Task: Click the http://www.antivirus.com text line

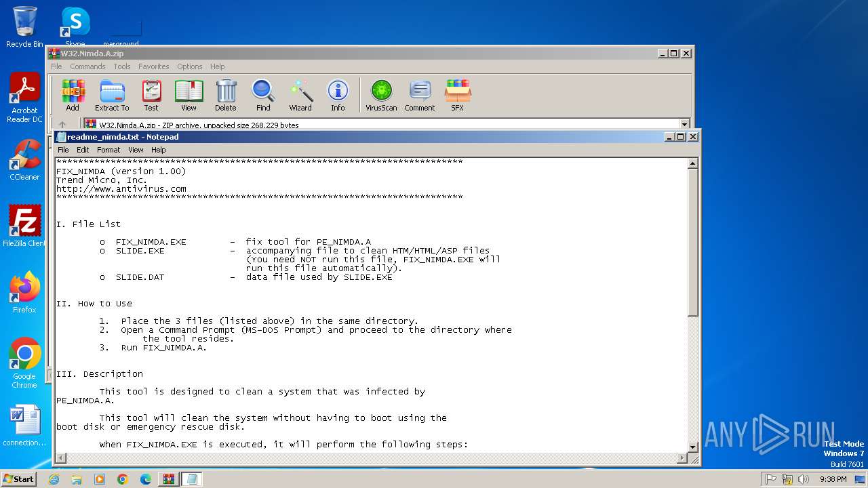Action: pos(121,189)
